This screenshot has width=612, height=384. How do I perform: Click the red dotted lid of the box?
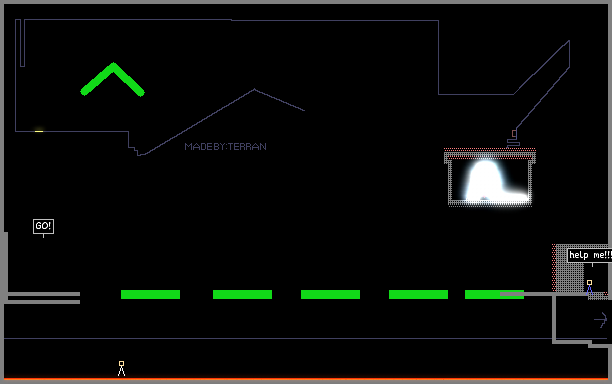coord(490,149)
